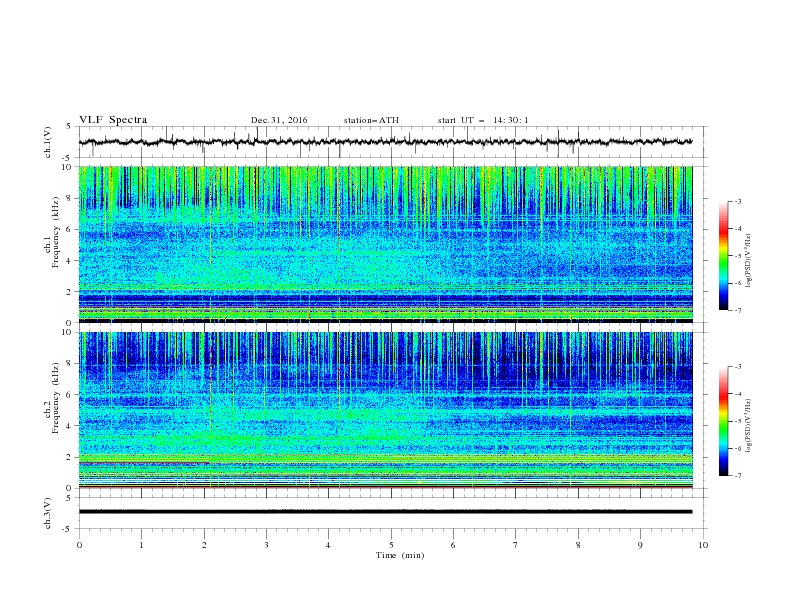Click the "ch.1(V)" waveform axis label
Screen dimensions: 792x612
point(48,142)
